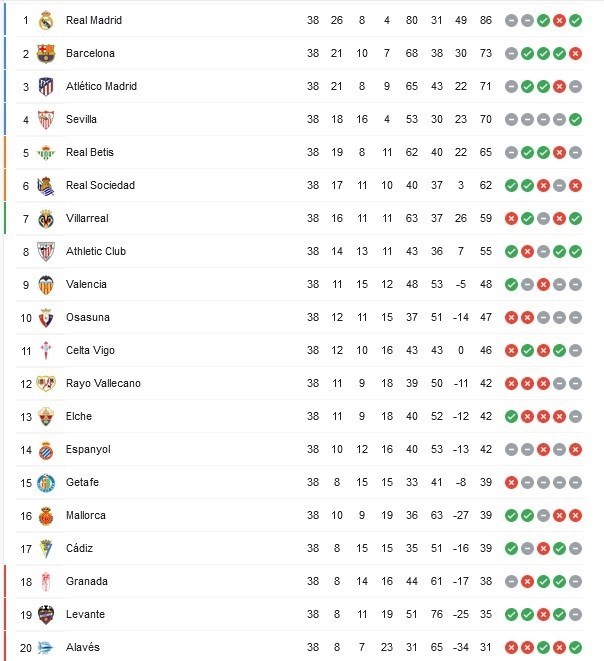Click the Real Madrid club crest
Viewport: 604px width, 661px height.
pos(45,20)
